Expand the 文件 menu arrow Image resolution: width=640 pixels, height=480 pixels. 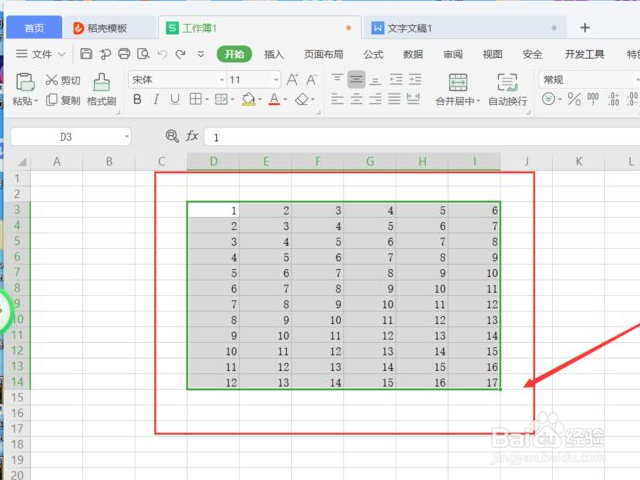62,54
